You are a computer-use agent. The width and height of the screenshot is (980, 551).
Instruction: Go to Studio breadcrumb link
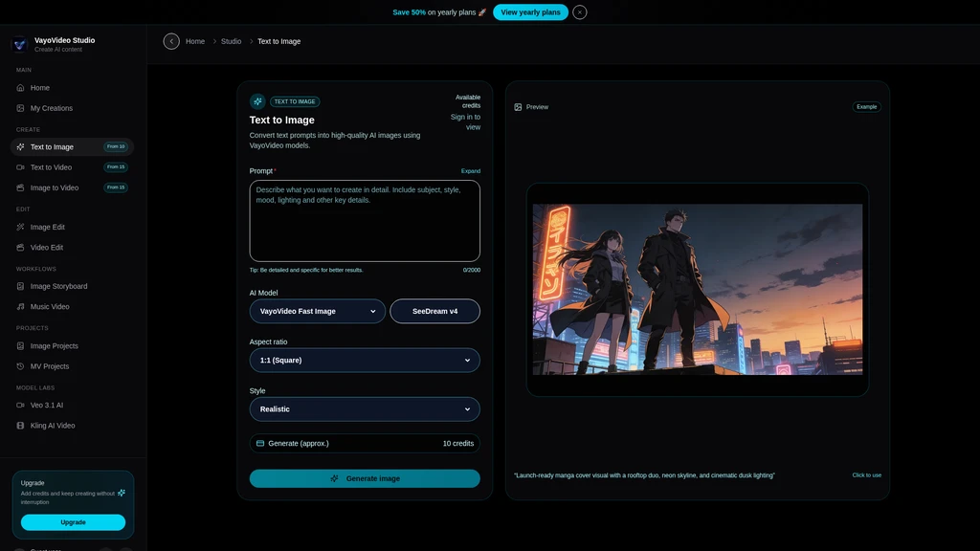[x=231, y=41]
